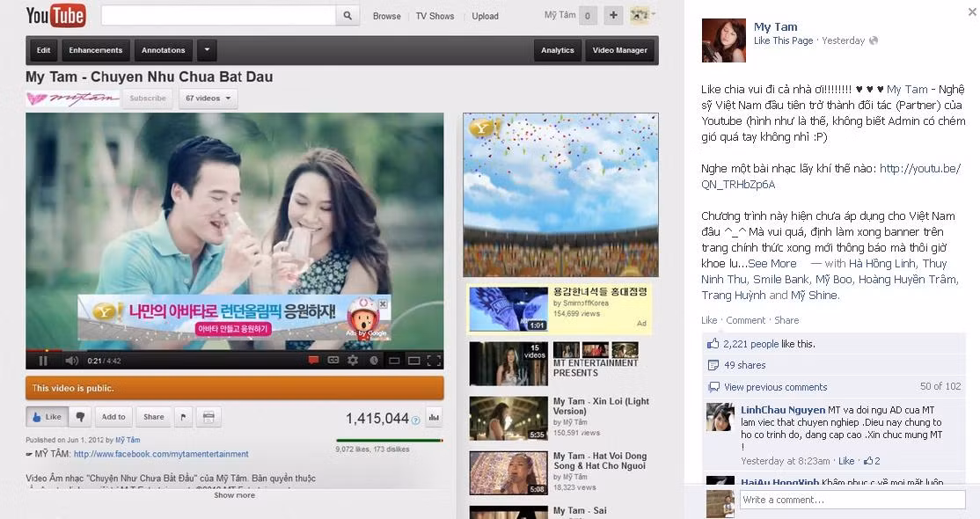
Task: Open the Edit tab in the video toolbar
Action: pos(43,50)
